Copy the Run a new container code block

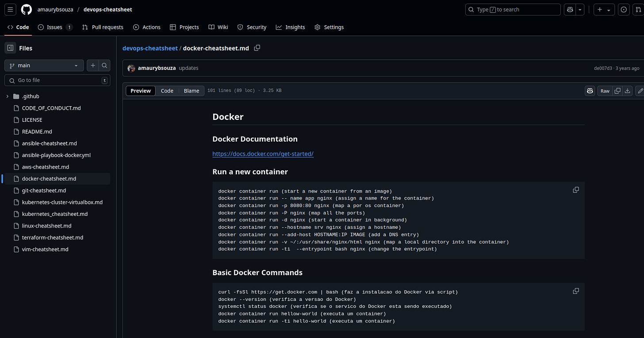tap(575, 190)
